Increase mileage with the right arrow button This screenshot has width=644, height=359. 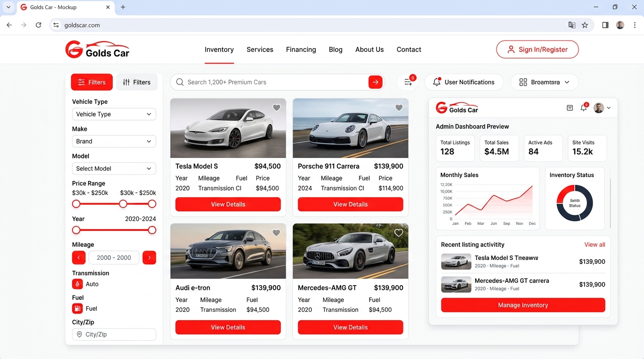tap(149, 258)
